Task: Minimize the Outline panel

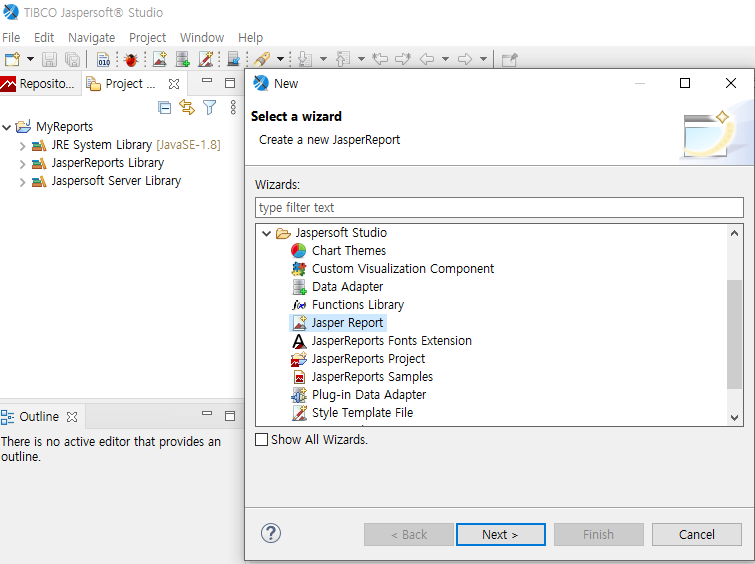Action: 207,413
